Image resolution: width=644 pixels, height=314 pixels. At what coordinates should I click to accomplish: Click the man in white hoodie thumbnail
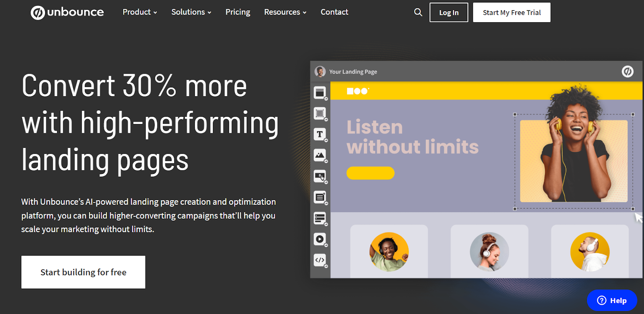tap(590, 252)
